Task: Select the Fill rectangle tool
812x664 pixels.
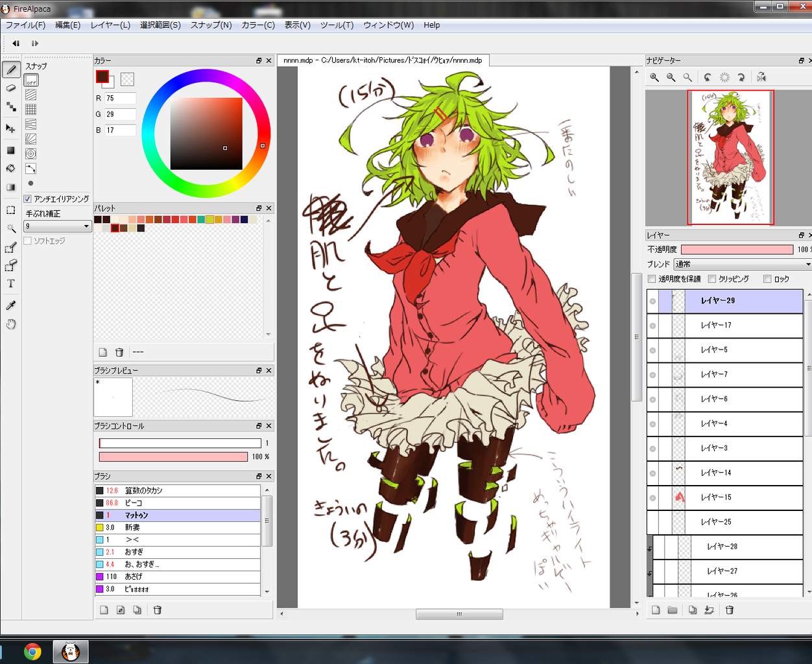Action: (x=11, y=150)
